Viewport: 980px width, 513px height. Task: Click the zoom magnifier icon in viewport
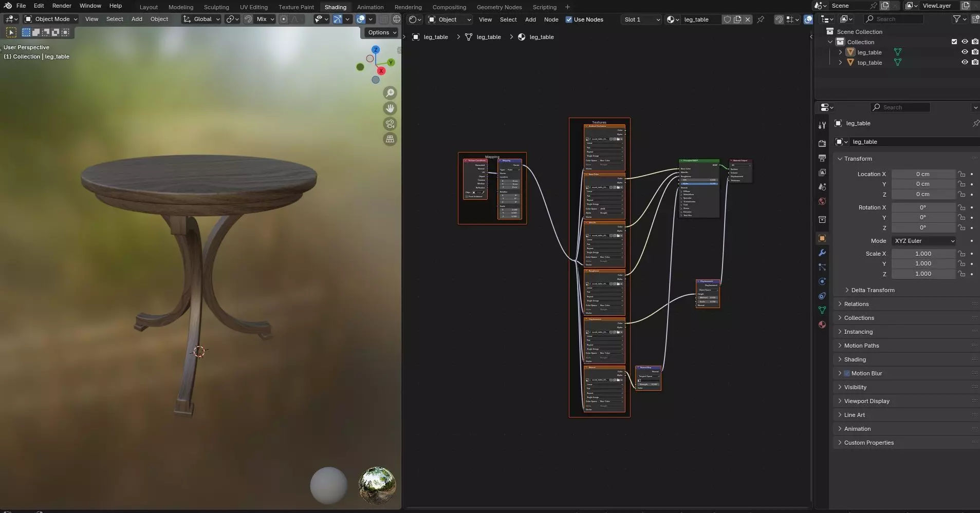point(390,93)
